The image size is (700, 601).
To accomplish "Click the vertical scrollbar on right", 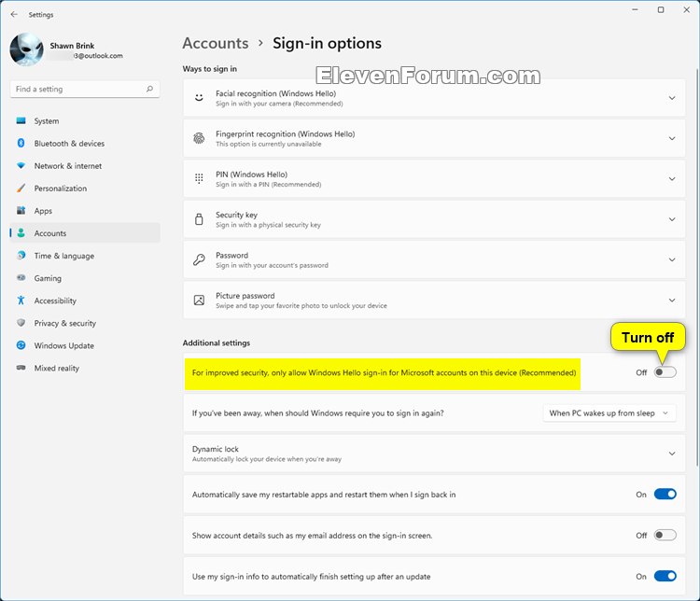I will [697, 268].
